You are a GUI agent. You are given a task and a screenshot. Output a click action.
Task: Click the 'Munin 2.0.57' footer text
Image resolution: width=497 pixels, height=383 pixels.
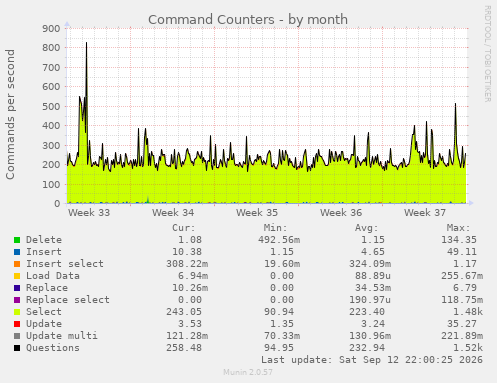pos(248,372)
